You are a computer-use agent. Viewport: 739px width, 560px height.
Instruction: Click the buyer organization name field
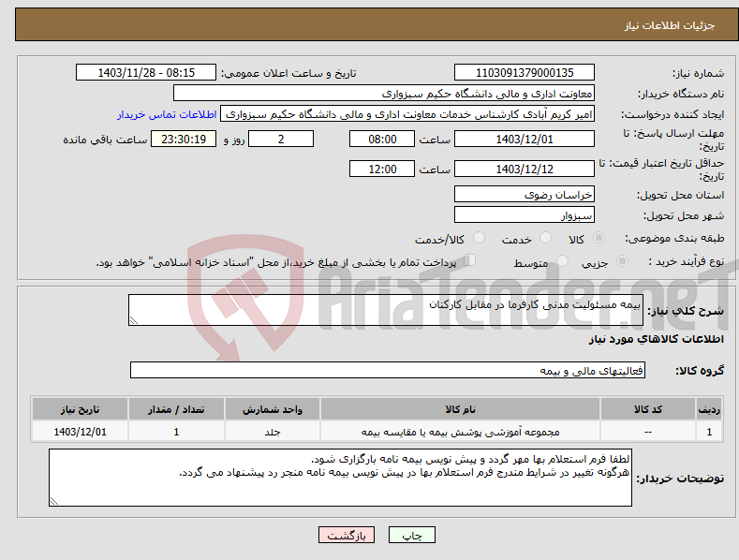(x=384, y=94)
